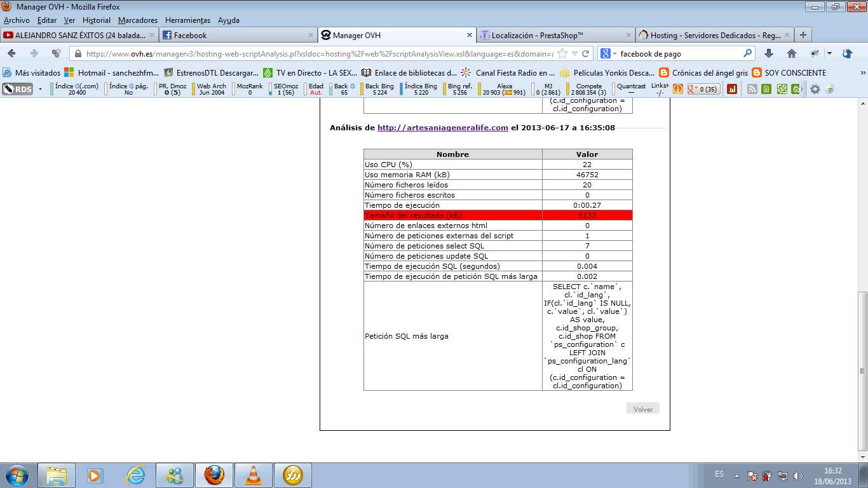Open the artesaniageneralife.com link
The height and width of the screenshot is (488, 868).
pyautogui.click(x=443, y=128)
